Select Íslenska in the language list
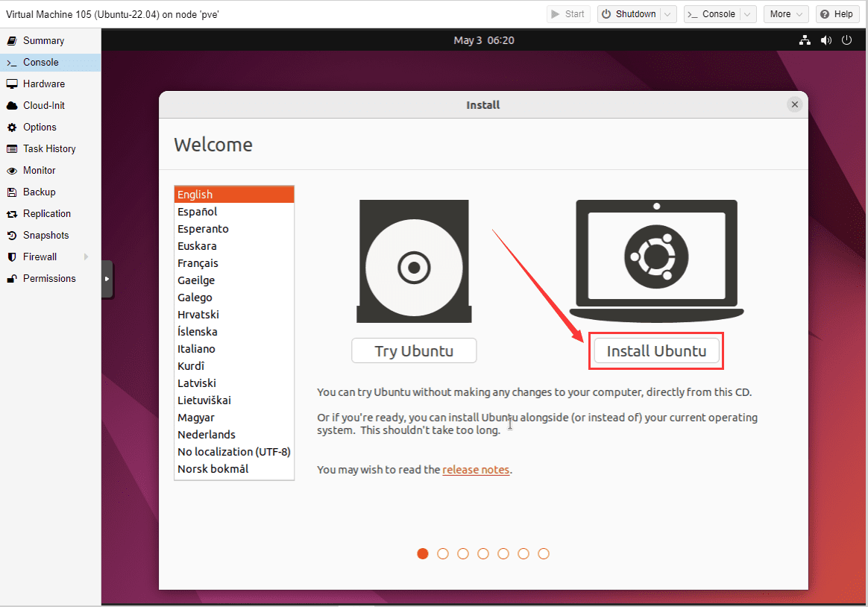The height and width of the screenshot is (607, 868). click(234, 331)
